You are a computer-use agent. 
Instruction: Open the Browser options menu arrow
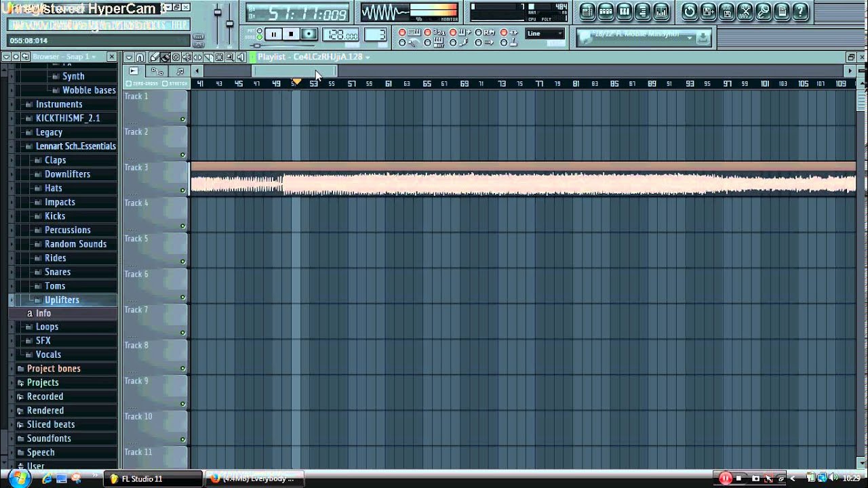(6, 57)
